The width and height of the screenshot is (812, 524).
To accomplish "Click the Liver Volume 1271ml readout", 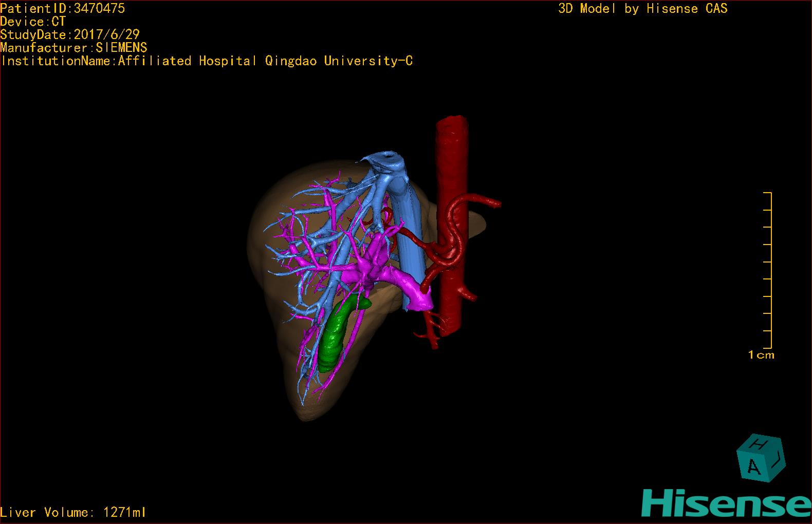I will (x=73, y=512).
